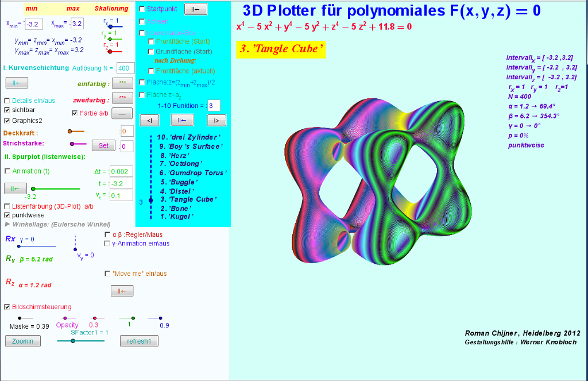
Task: Click the Skalierung button
Action: (x=112, y=9)
